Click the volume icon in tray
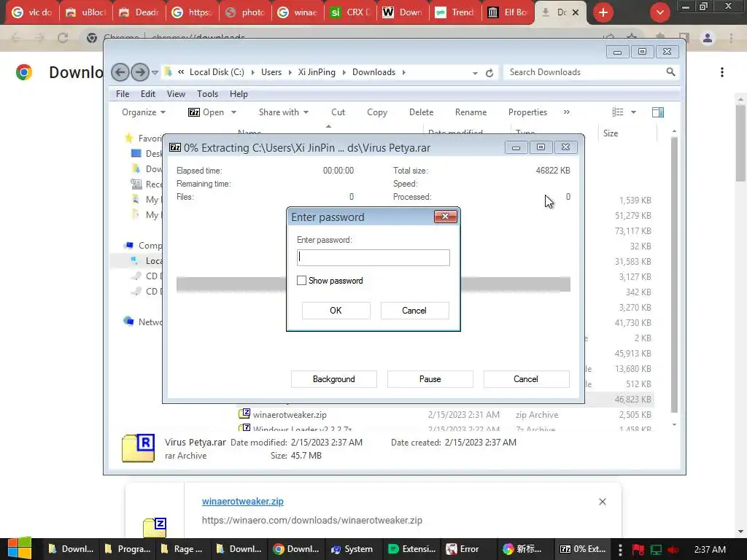This screenshot has height=560, width=747. [x=673, y=550]
